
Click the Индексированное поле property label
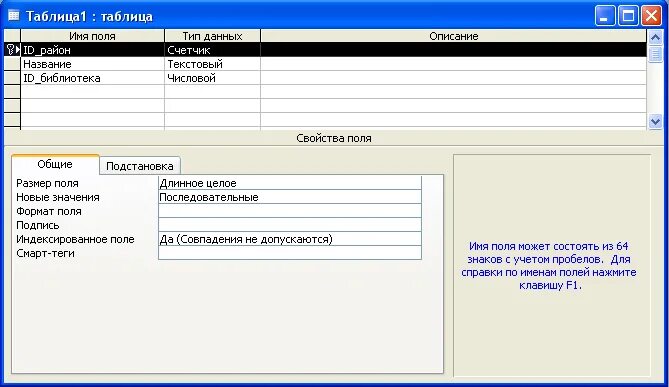(75, 239)
